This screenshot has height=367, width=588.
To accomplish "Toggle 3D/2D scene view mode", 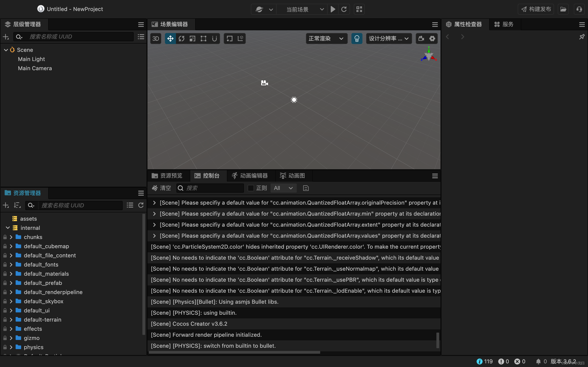I will click(156, 38).
